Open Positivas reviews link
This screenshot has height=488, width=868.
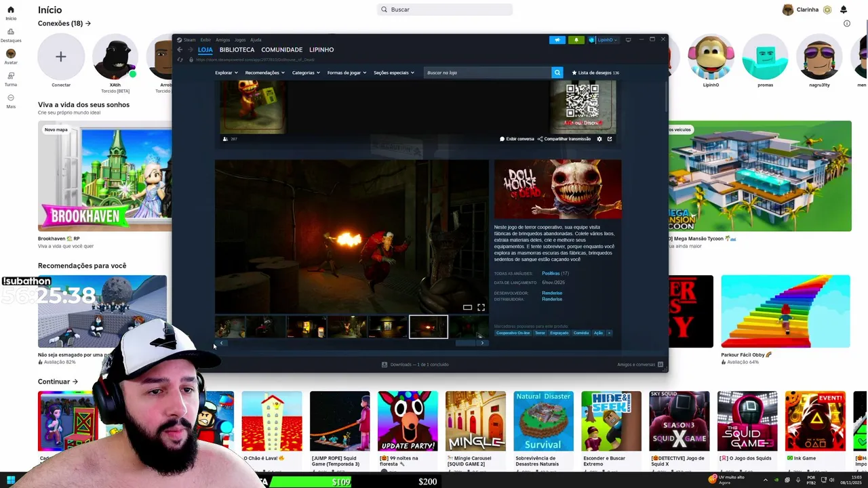(551, 273)
